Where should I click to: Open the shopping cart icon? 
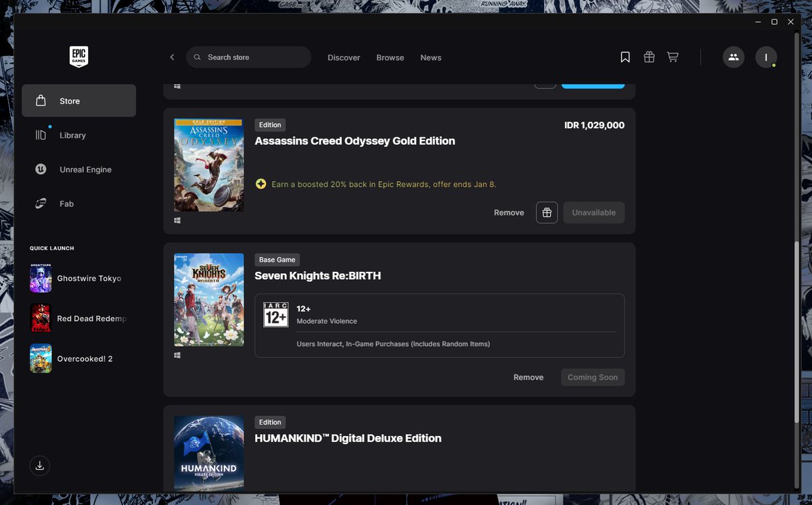pyautogui.click(x=673, y=57)
